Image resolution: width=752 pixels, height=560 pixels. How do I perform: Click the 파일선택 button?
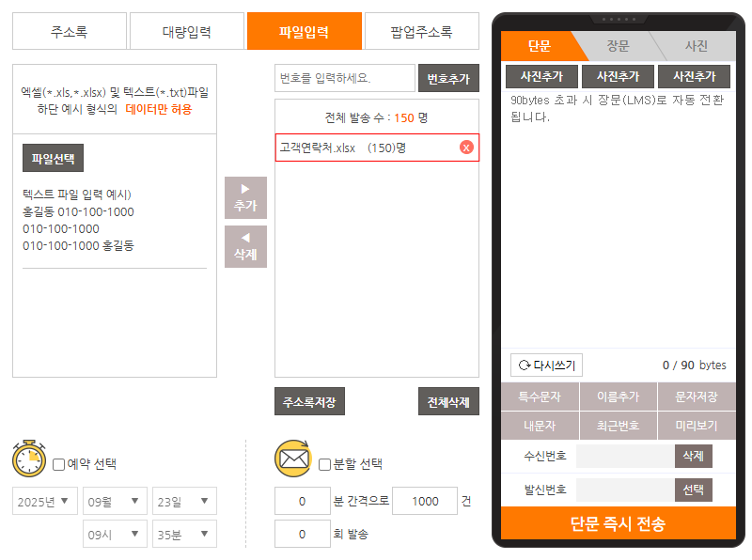pos(53,158)
